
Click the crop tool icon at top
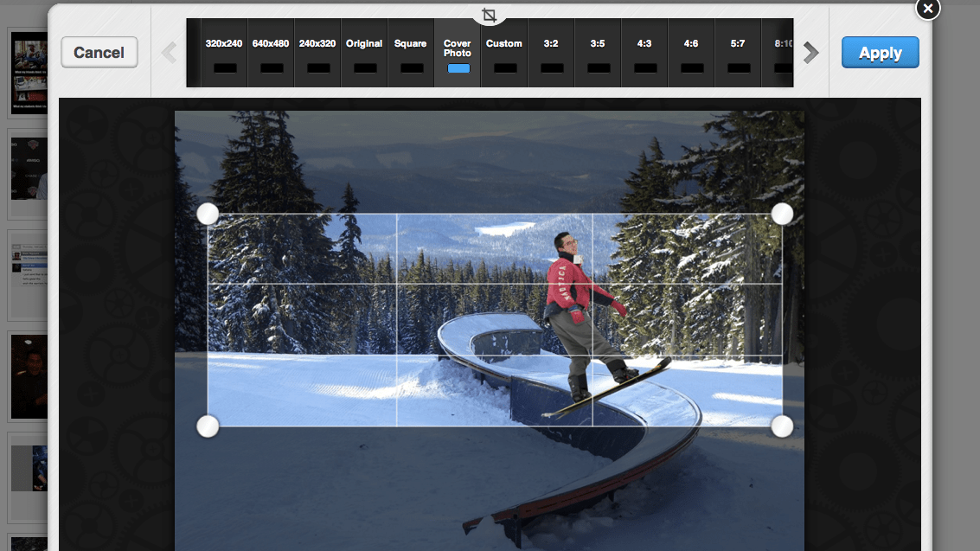click(x=490, y=15)
